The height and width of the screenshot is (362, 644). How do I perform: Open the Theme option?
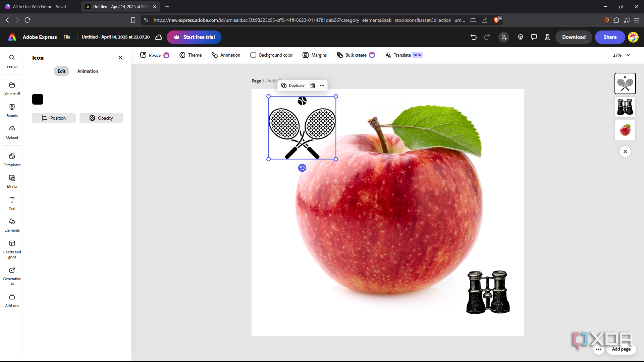[x=191, y=55]
